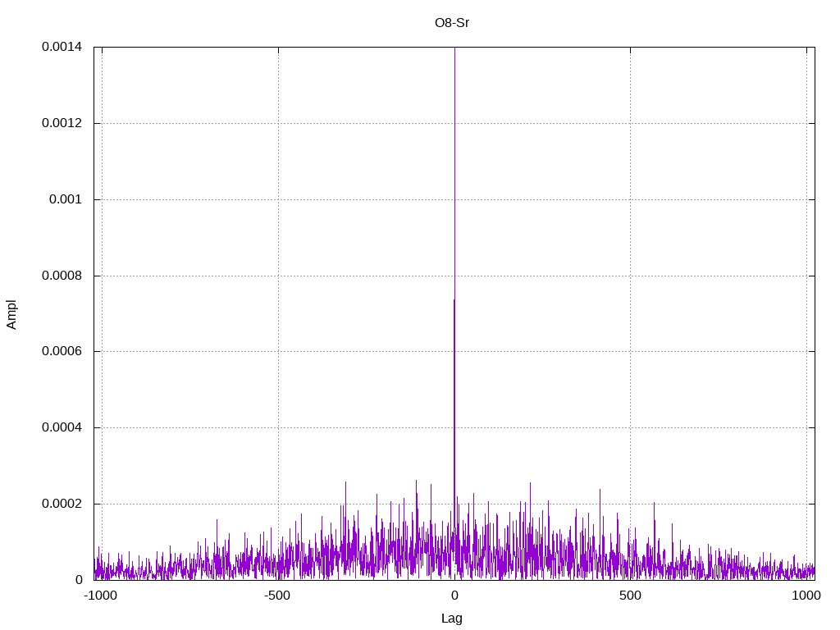Select the Ampl y-axis label
This screenshot has width=840, height=630.
tap(11, 314)
